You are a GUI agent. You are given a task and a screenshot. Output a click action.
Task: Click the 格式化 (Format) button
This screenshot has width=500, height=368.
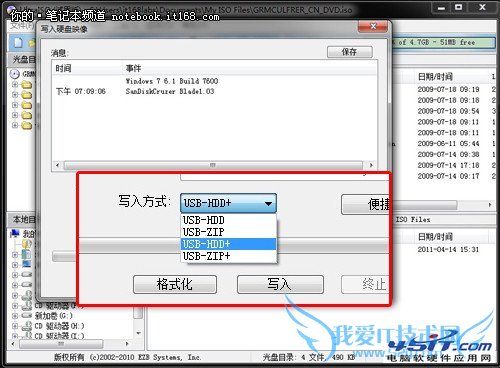(x=175, y=284)
